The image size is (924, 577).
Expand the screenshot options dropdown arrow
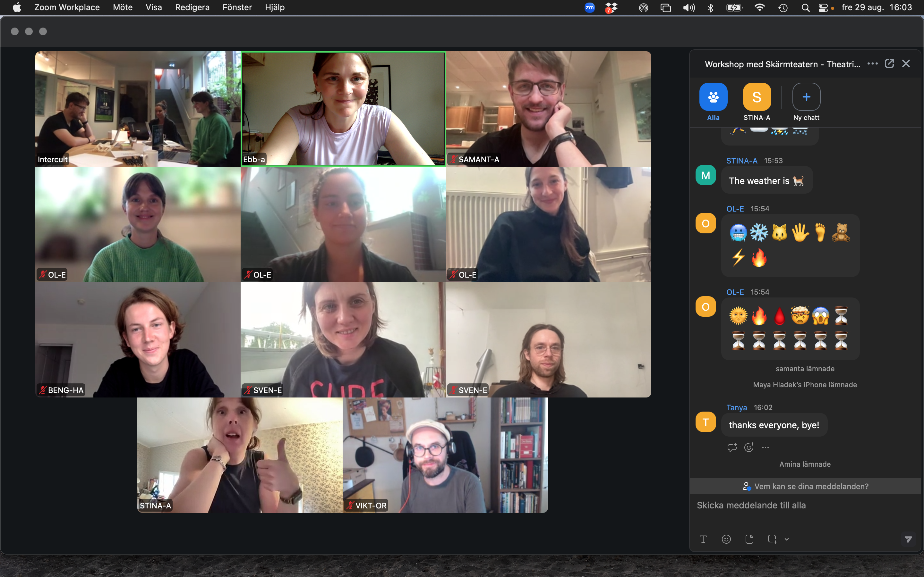point(787,539)
